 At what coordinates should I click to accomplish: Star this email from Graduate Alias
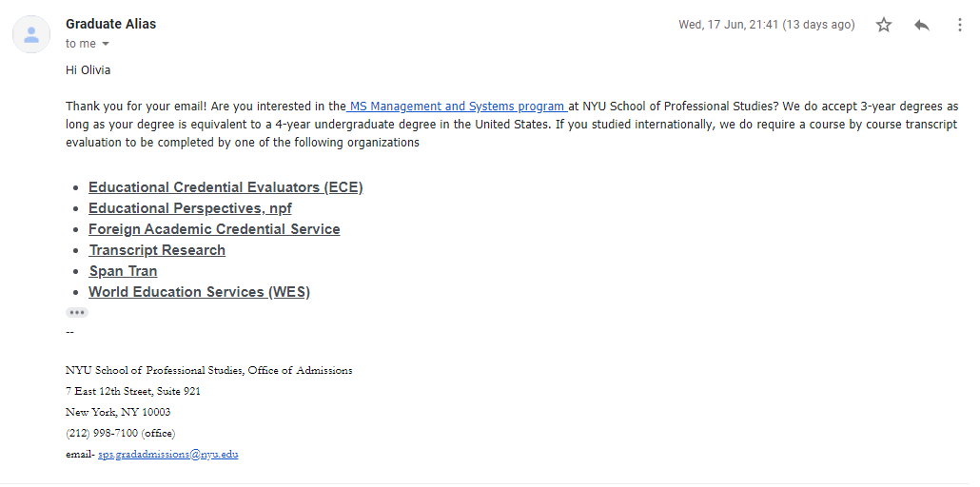point(883,25)
